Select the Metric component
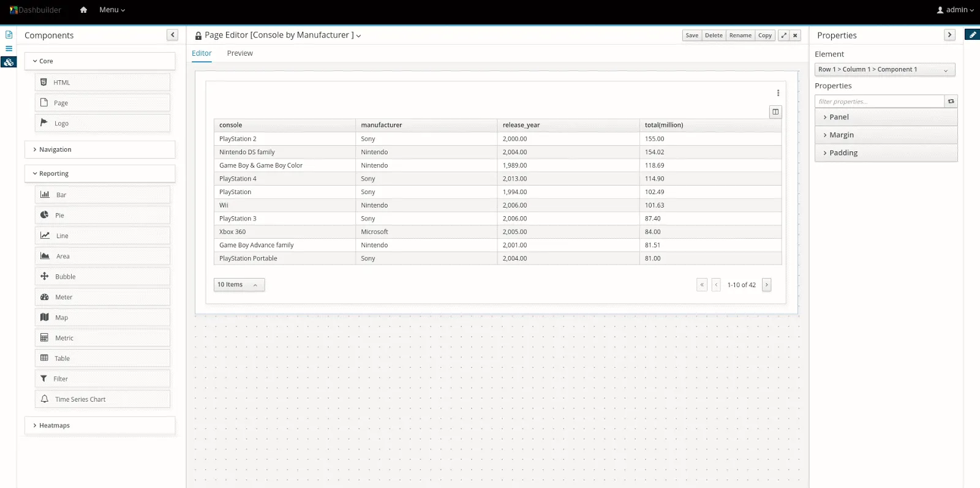Image resolution: width=980 pixels, height=488 pixels. point(102,338)
